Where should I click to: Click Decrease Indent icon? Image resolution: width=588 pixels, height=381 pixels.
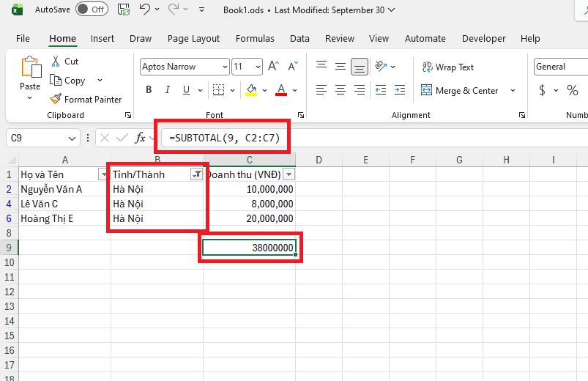(x=381, y=89)
